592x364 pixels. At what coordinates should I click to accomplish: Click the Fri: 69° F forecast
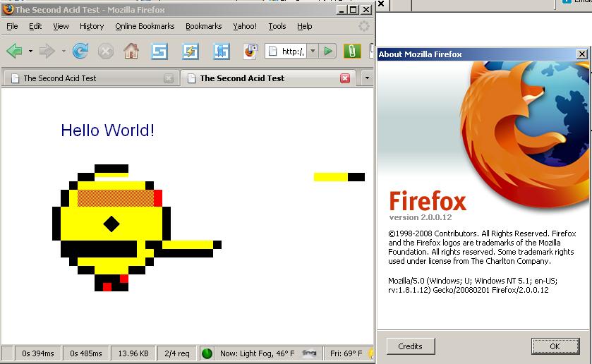click(x=346, y=353)
